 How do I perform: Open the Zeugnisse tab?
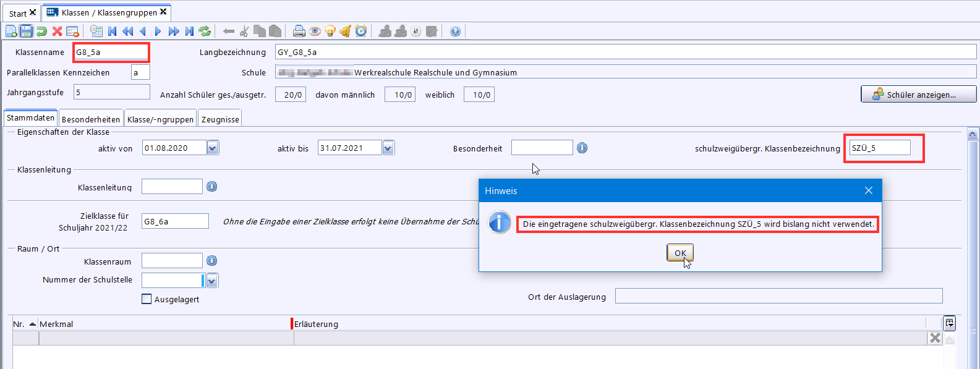tap(220, 119)
